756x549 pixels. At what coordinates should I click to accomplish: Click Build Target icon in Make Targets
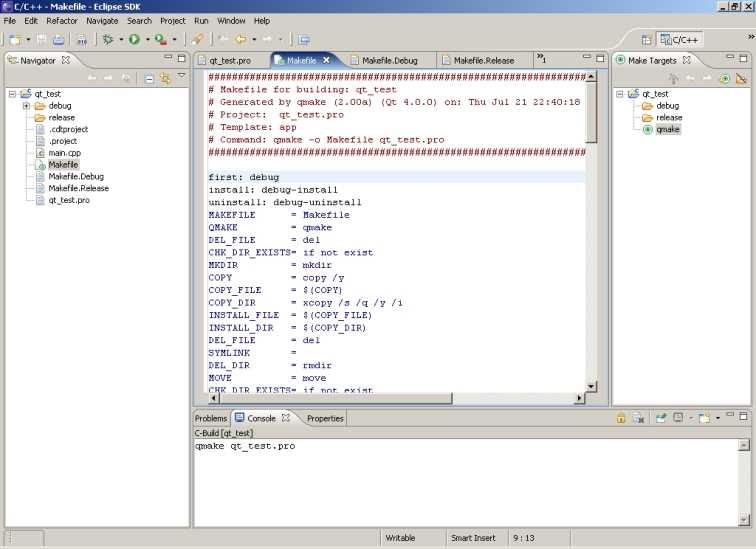point(725,79)
